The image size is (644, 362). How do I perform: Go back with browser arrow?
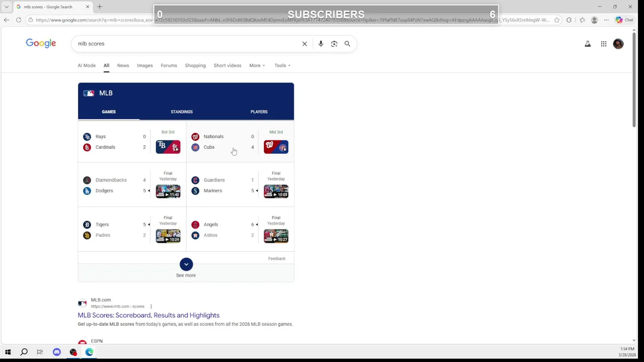coord(6,20)
